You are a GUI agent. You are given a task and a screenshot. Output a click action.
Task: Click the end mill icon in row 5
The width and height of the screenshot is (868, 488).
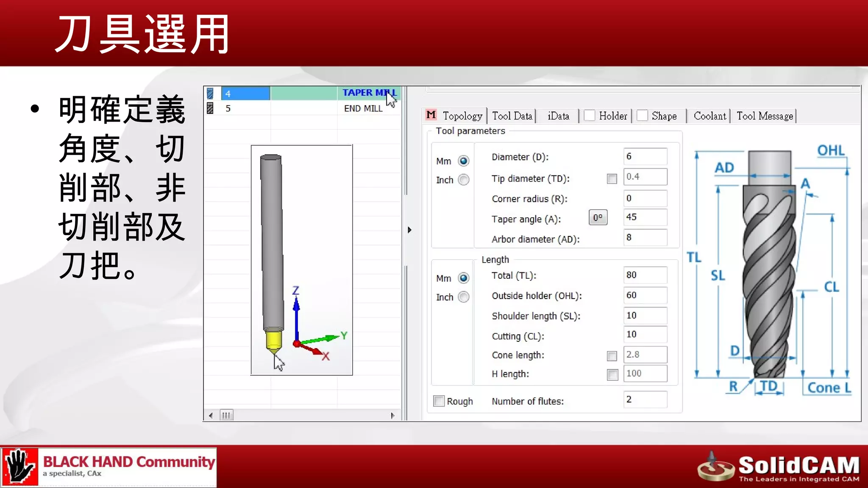[210, 108]
